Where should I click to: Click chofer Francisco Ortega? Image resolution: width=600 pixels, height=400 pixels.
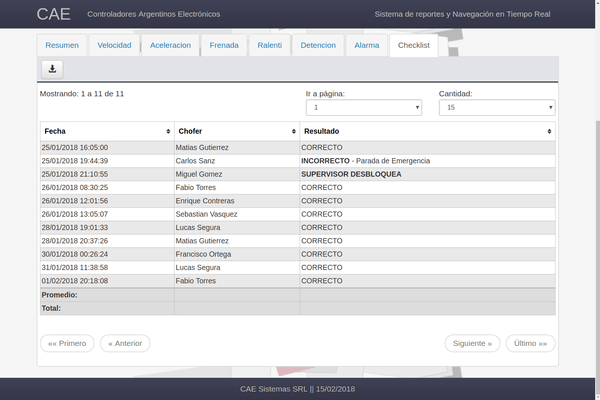(x=203, y=254)
